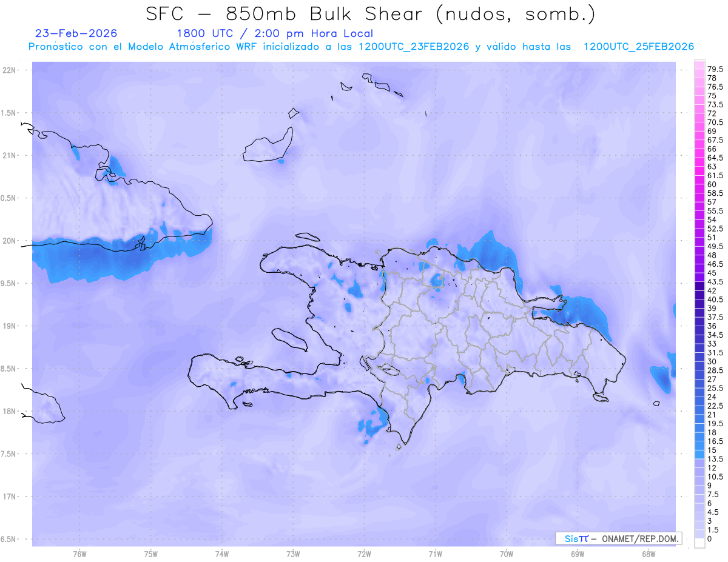Click the colorbar value '73.5'
The image size is (728, 562).
pyautogui.click(x=716, y=105)
